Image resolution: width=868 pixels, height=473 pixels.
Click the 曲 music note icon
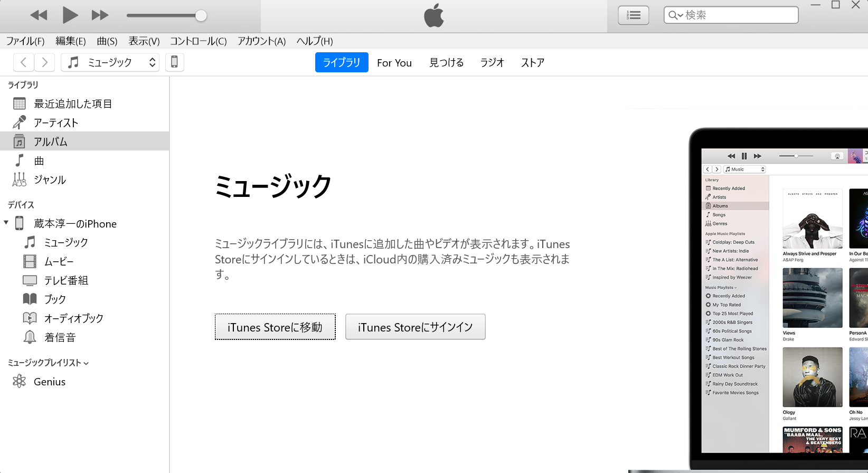pos(20,160)
